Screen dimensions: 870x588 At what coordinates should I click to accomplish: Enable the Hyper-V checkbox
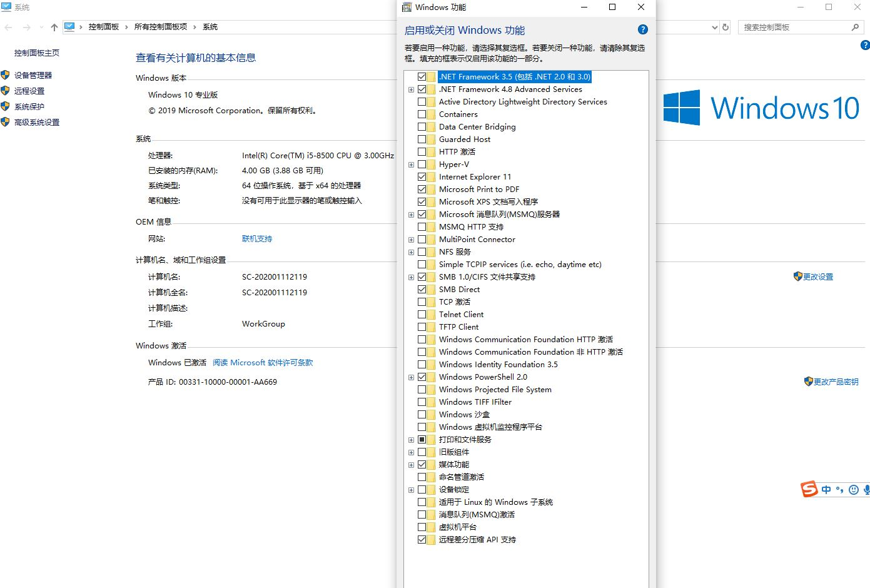pyautogui.click(x=422, y=165)
